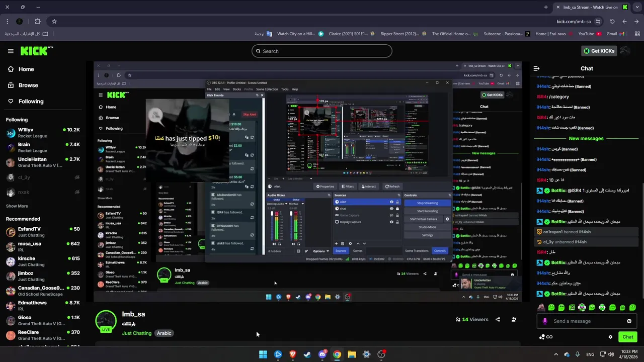Open EsfandTV in Recommended list
This screenshot has height=362, width=644.
43,232
